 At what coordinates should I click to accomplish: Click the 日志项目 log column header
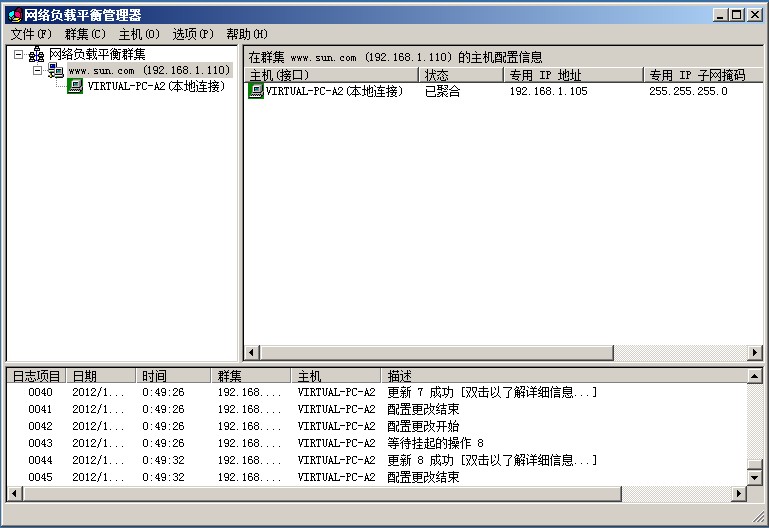click(36, 376)
